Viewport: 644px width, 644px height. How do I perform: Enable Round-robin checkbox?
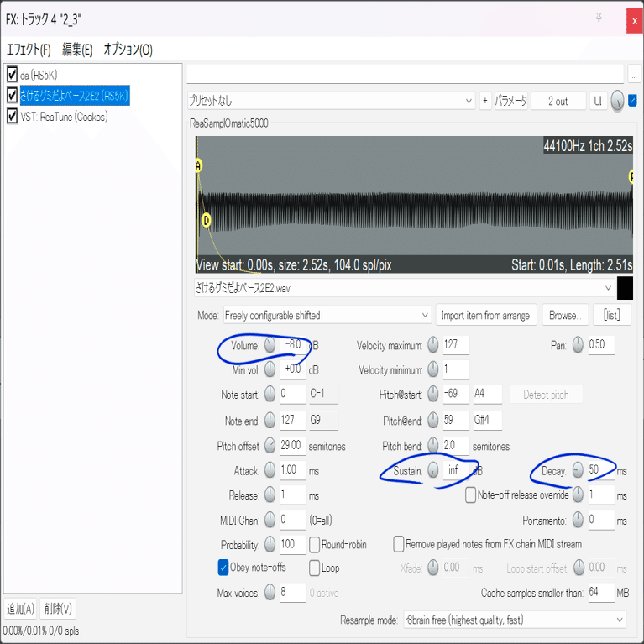click(314, 545)
